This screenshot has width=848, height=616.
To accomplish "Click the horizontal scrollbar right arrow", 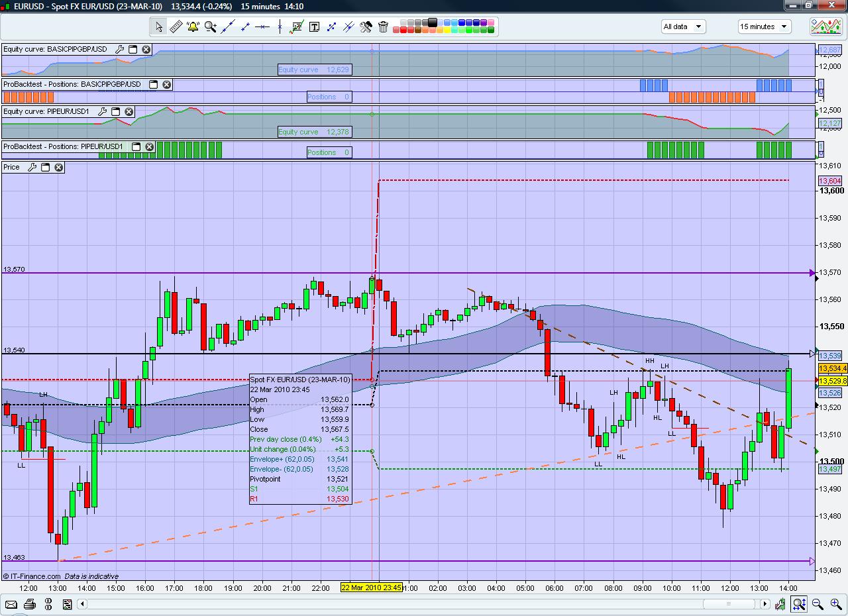I will point(765,604).
